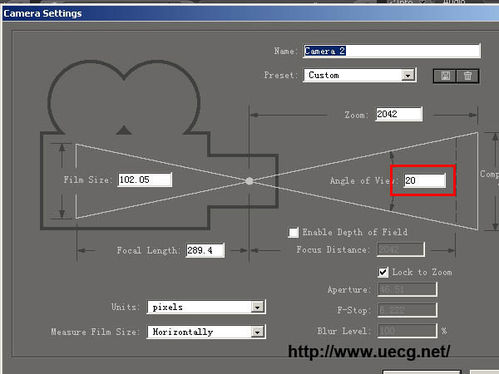
Task: Click the Focal Length input field
Action: pos(205,250)
